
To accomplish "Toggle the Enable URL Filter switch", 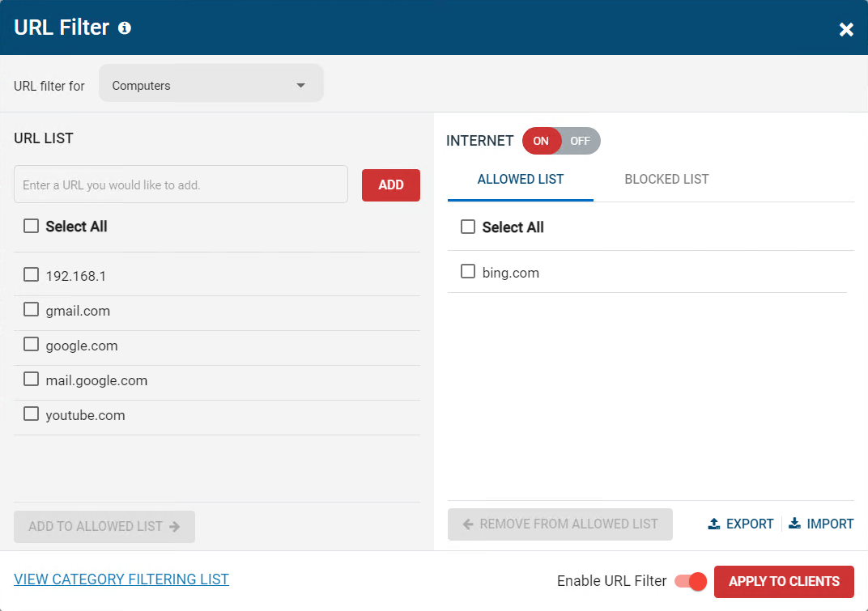I will [x=691, y=581].
